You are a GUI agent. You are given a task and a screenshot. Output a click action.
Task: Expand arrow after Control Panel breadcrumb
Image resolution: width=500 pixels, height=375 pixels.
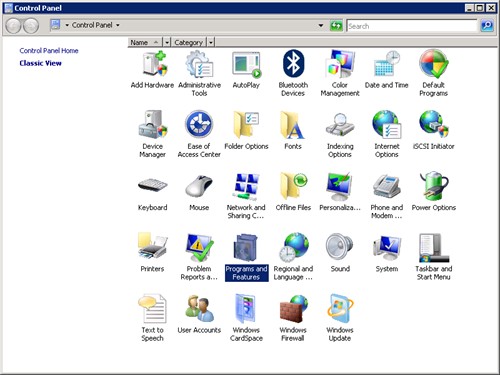coord(118,25)
